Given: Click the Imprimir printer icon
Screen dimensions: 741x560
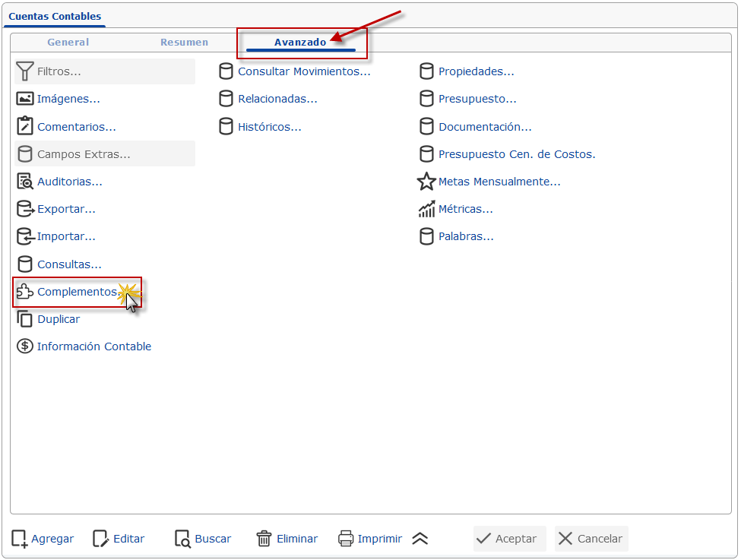Looking at the screenshot, I should pyautogui.click(x=346, y=539).
